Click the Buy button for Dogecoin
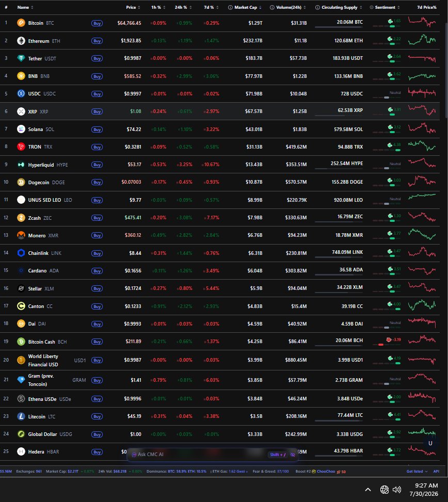The image size is (448, 502). 97,182
